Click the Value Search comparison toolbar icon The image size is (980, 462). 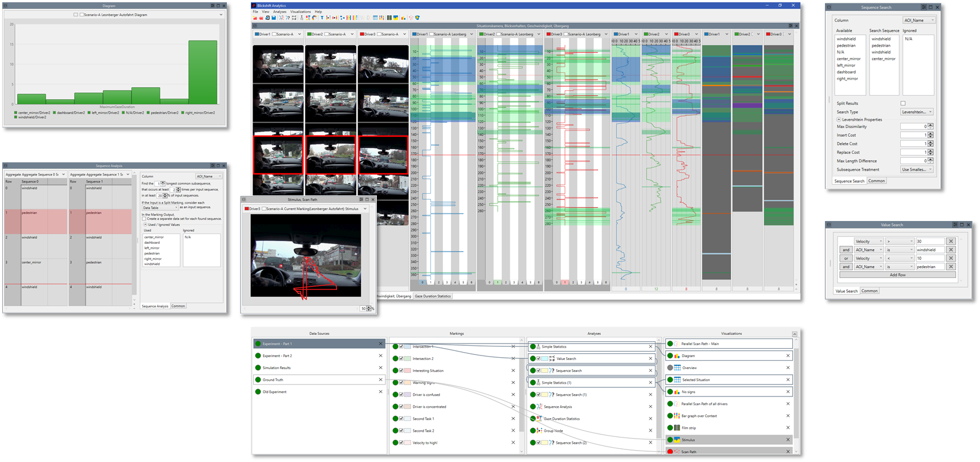click(x=294, y=18)
